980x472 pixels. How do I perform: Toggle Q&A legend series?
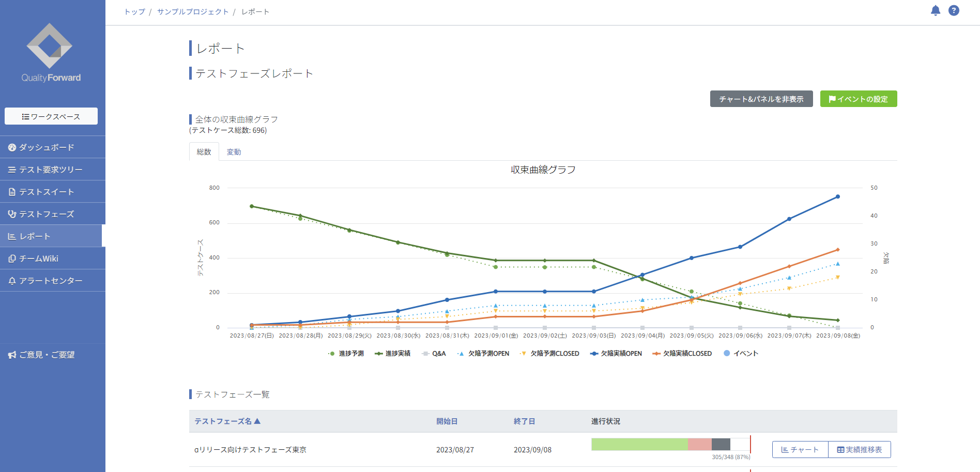pyautogui.click(x=434, y=354)
